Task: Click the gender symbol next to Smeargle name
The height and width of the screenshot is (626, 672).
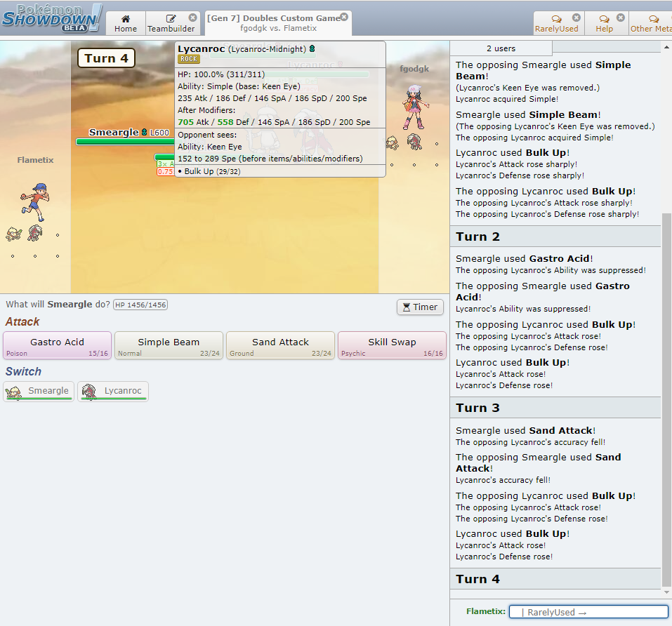Action: 145,133
